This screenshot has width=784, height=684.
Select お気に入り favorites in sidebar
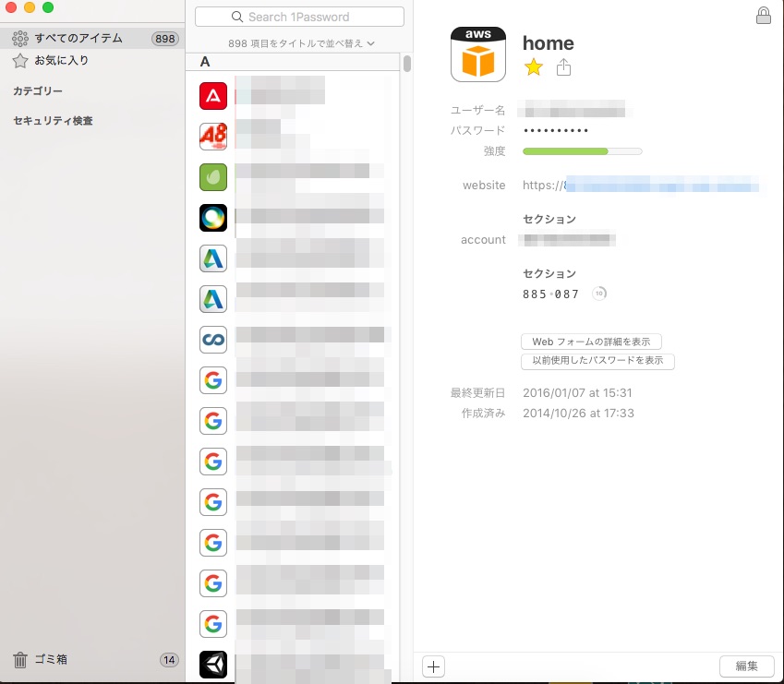[92, 60]
